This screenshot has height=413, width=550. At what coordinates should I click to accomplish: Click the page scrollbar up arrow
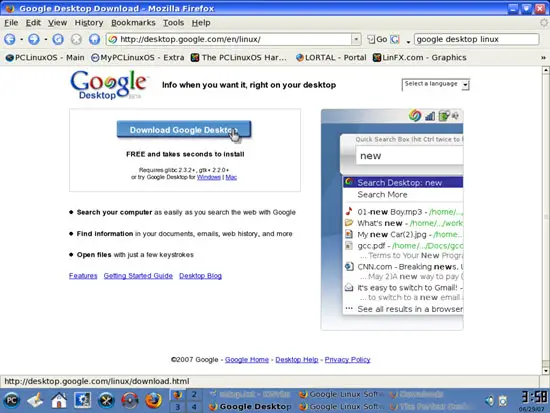(545, 70)
